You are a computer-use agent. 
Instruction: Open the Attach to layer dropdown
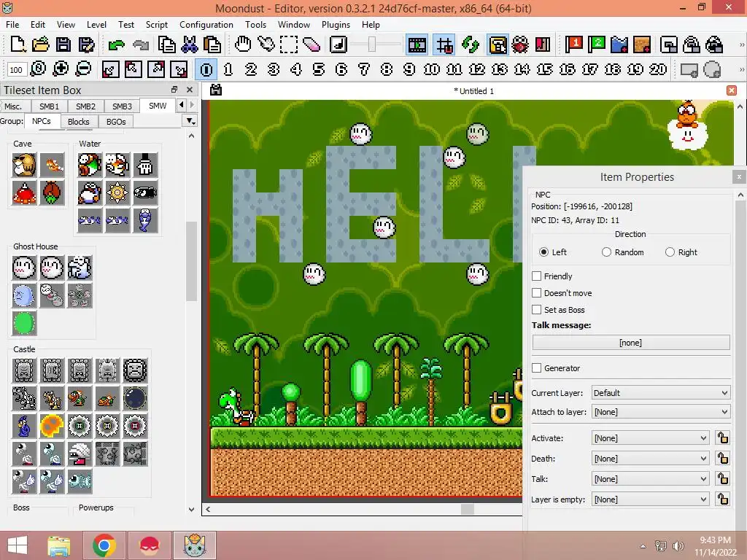661,412
